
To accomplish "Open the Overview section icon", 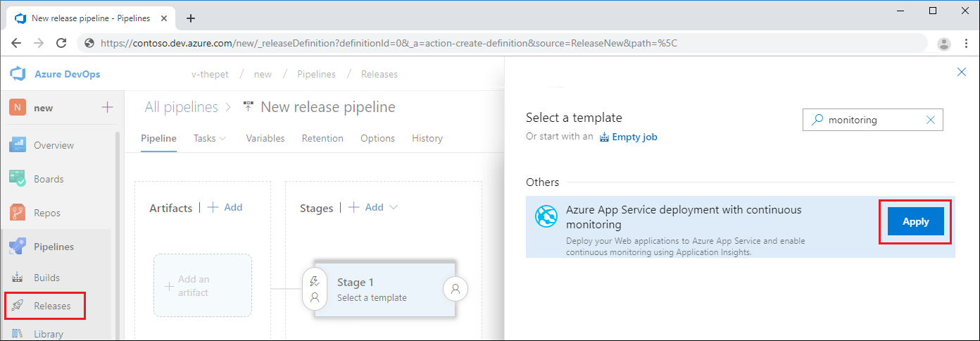I will click(18, 145).
